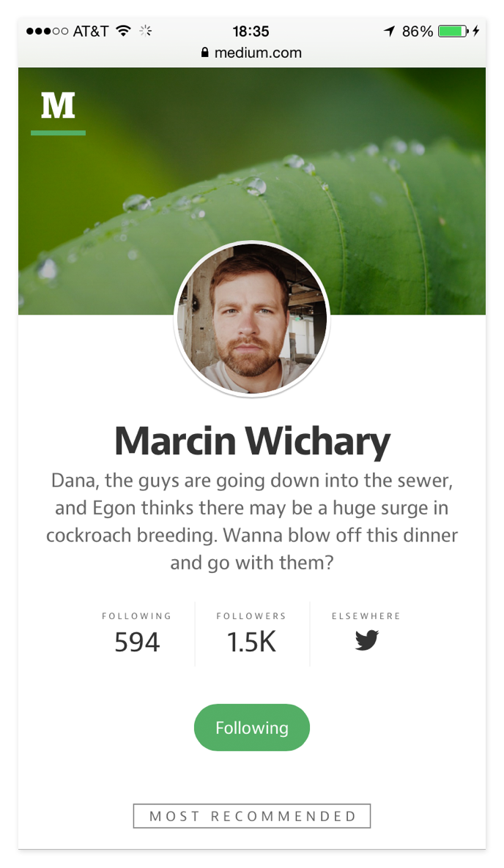Viewport: 504px width, 868px height.
Task: Tap the Marcin Wichary name heading
Action: tap(252, 441)
